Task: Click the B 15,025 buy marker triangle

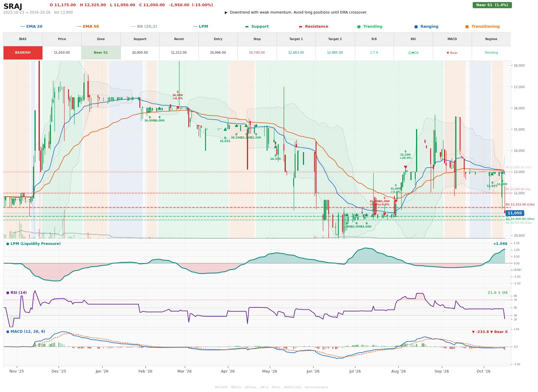Action: [x=225, y=129]
